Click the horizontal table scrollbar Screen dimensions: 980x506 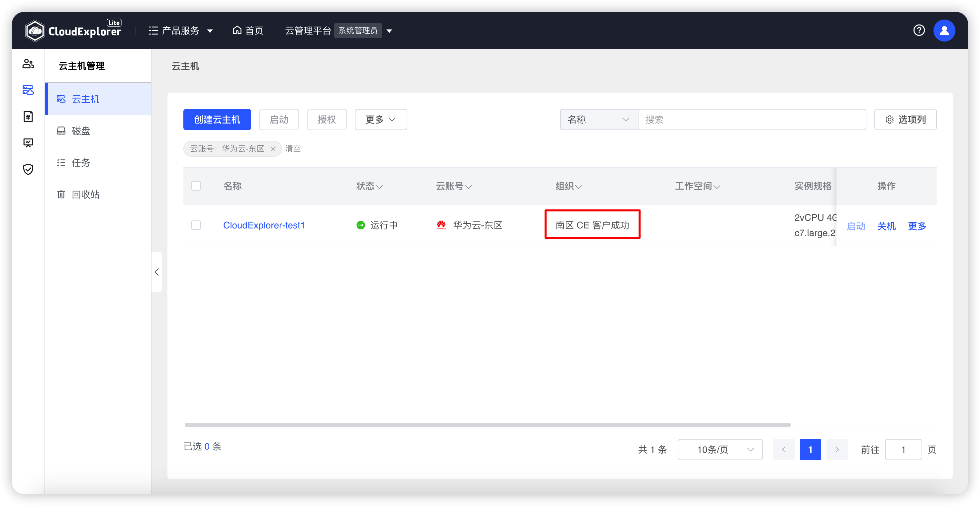click(x=487, y=425)
